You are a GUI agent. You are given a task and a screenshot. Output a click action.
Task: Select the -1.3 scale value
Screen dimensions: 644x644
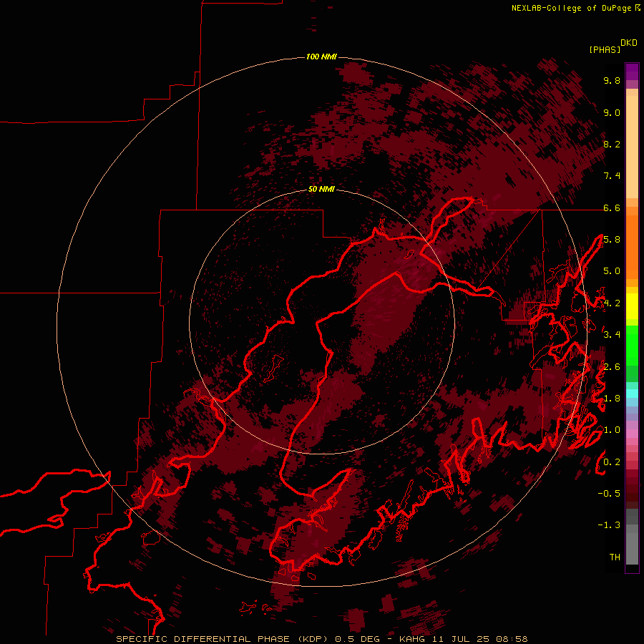point(609,525)
